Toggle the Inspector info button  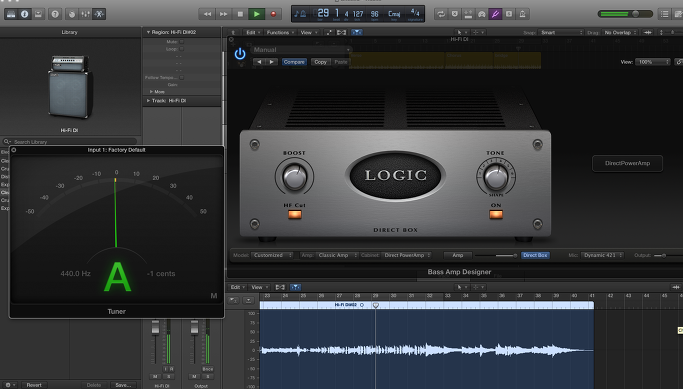click(25, 14)
